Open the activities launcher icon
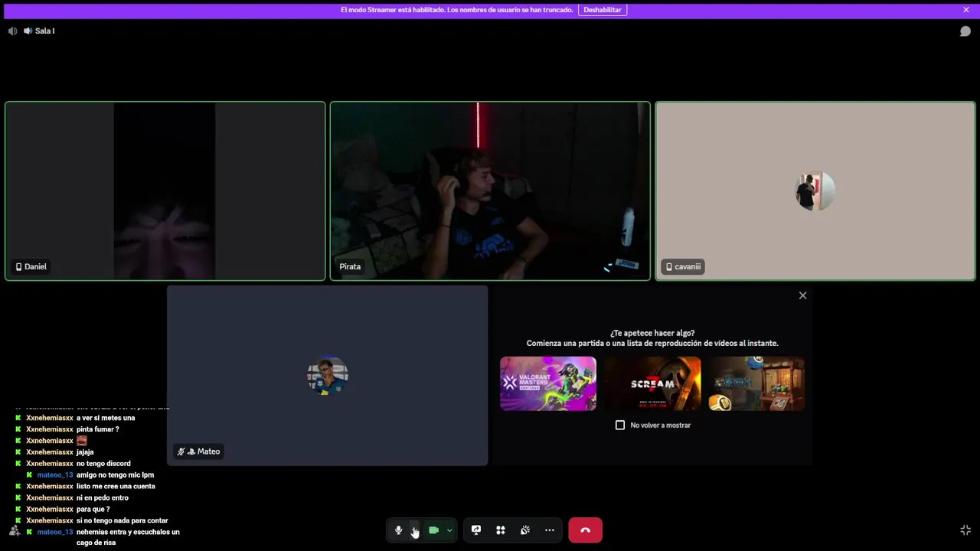The width and height of the screenshot is (980, 551). (501, 530)
